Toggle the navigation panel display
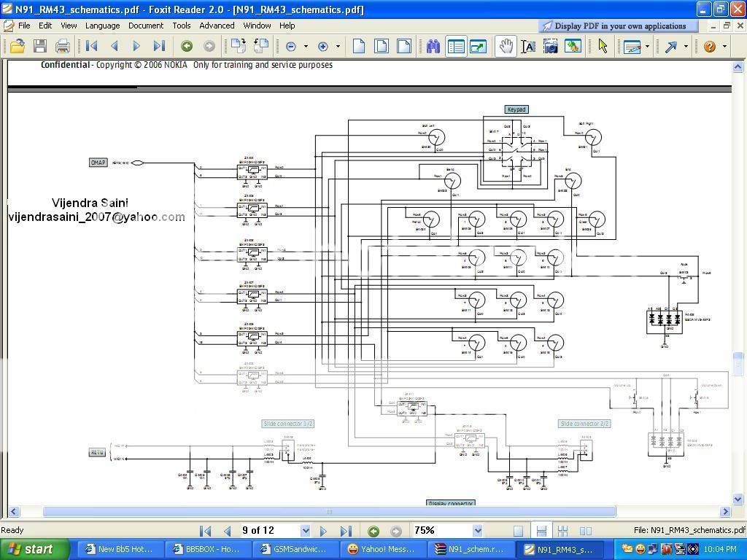 click(x=456, y=46)
